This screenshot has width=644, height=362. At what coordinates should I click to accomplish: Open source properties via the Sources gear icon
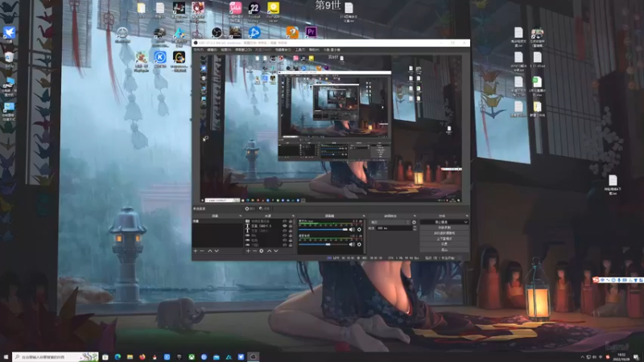(261, 251)
